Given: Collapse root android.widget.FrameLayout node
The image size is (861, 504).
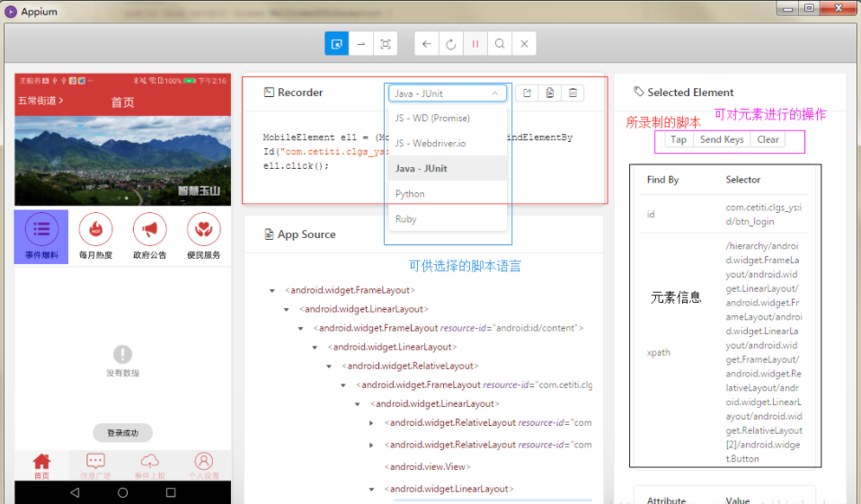Looking at the screenshot, I should point(272,290).
